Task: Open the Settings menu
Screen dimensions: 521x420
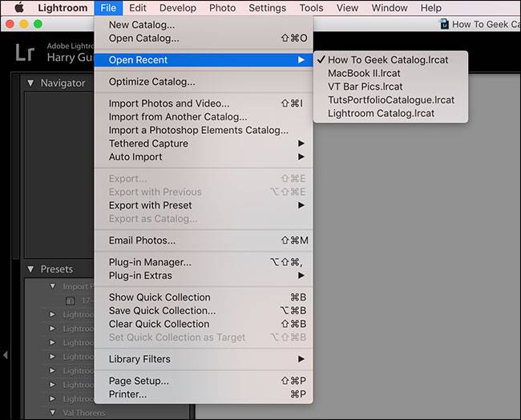Action: point(267,8)
